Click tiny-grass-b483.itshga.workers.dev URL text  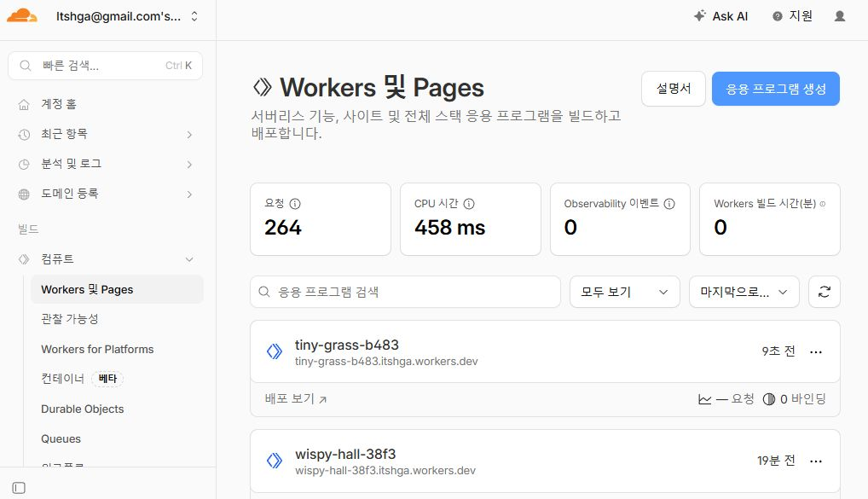coord(386,361)
